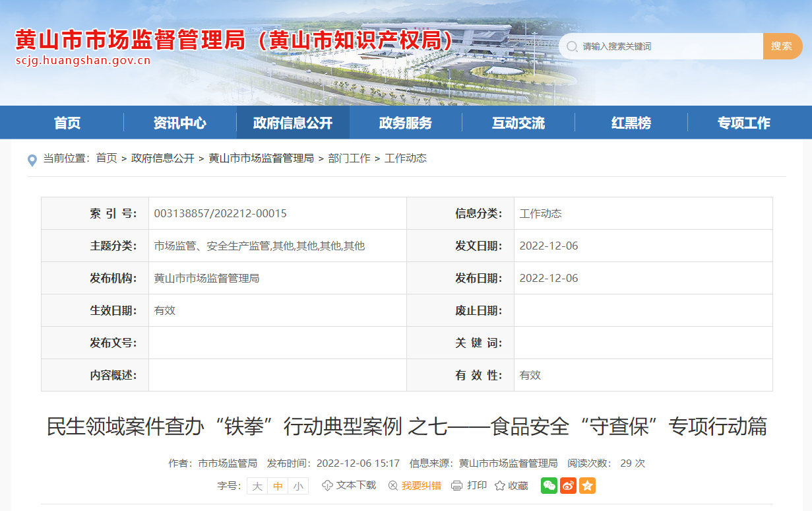Image resolution: width=812 pixels, height=511 pixels.
Task: Set font size to large 大
Action: (x=257, y=486)
